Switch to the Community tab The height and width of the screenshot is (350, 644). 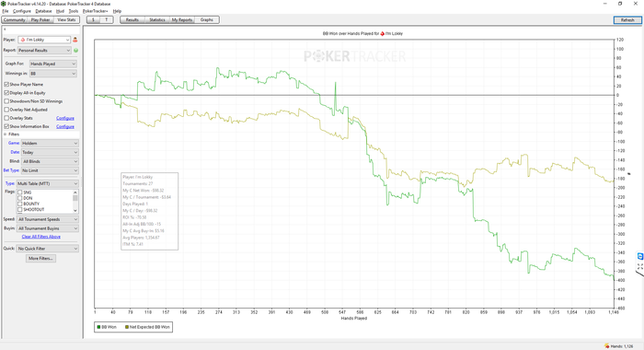(15, 19)
